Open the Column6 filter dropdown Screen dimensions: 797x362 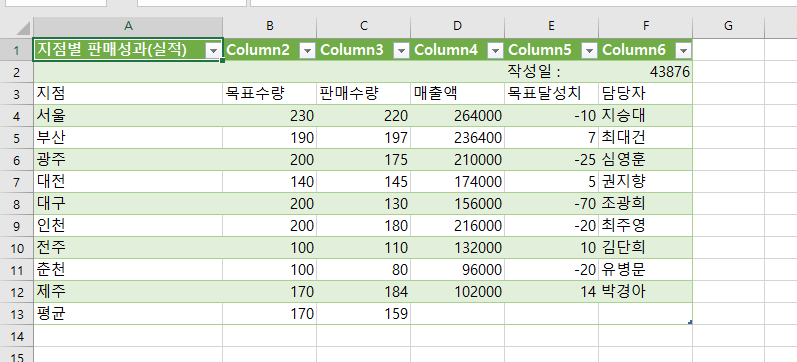coord(684,50)
